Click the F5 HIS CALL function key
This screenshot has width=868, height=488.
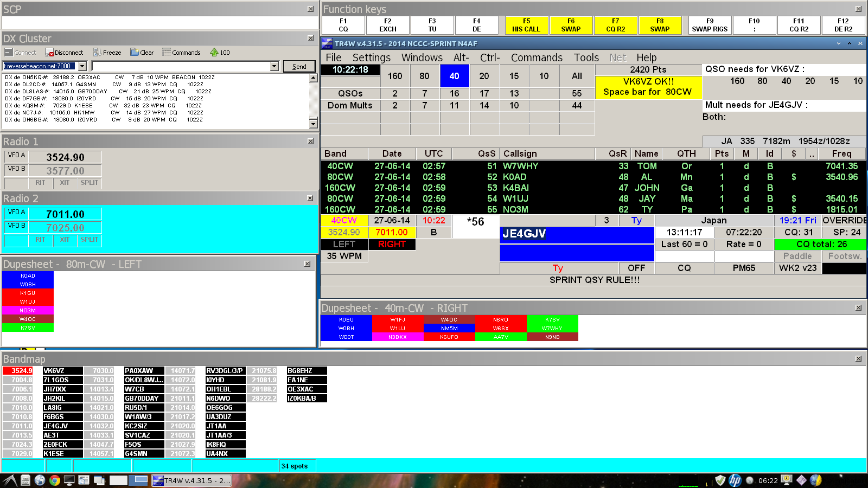526,25
